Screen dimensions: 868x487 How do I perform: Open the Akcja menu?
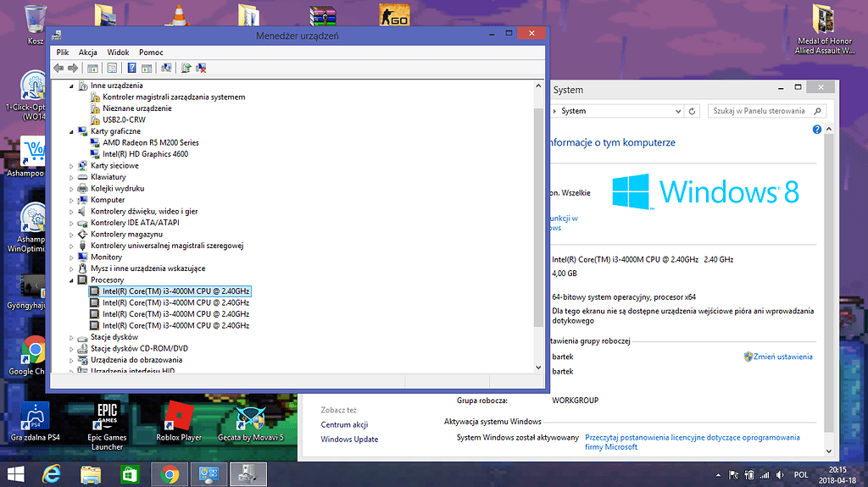tap(88, 53)
